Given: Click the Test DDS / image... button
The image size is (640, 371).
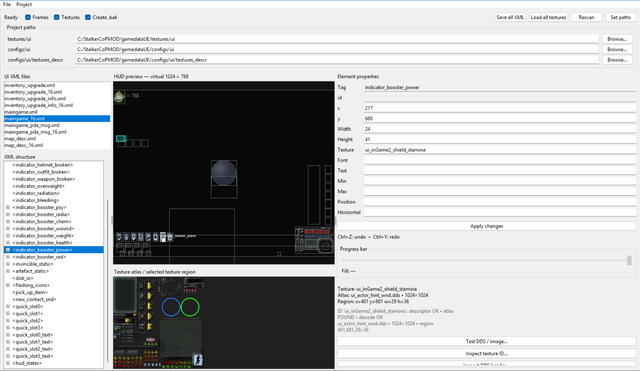Looking at the screenshot, I should pyautogui.click(x=487, y=341).
